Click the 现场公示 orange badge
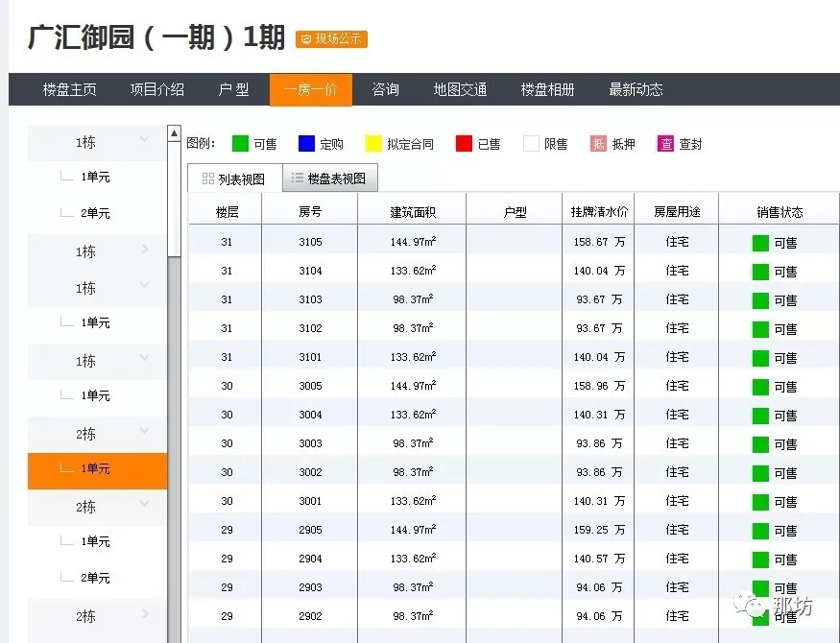This screenshot has height=643, width=840. pos(331,38)
